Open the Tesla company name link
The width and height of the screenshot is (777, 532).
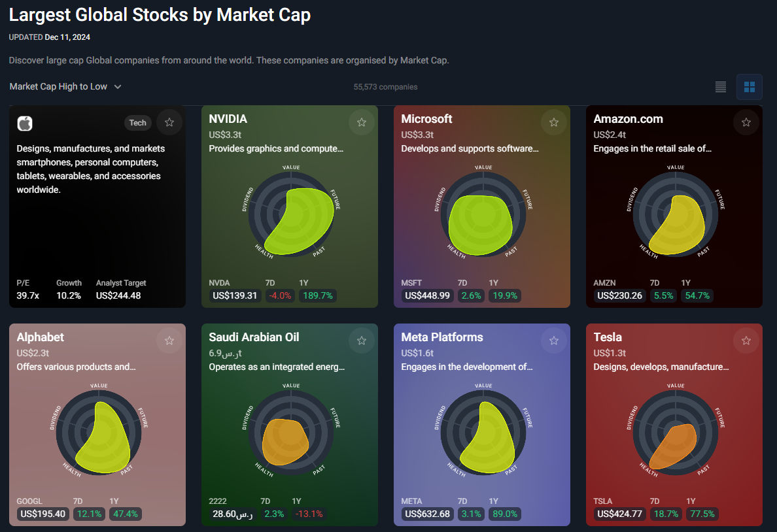click(607, 337)
